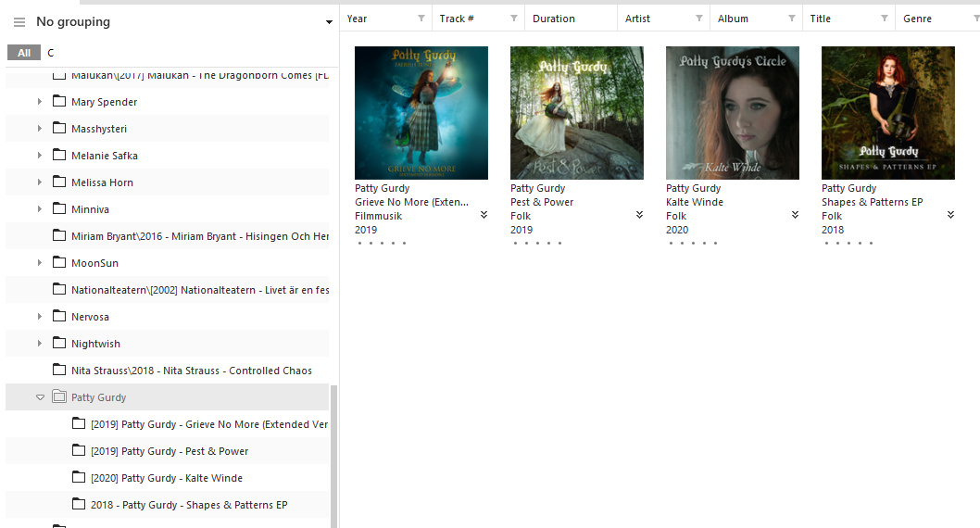Click the Grieve No More subfolder icon
The image size is (980, 528).
pyautogui.click(x=79, y=423)
